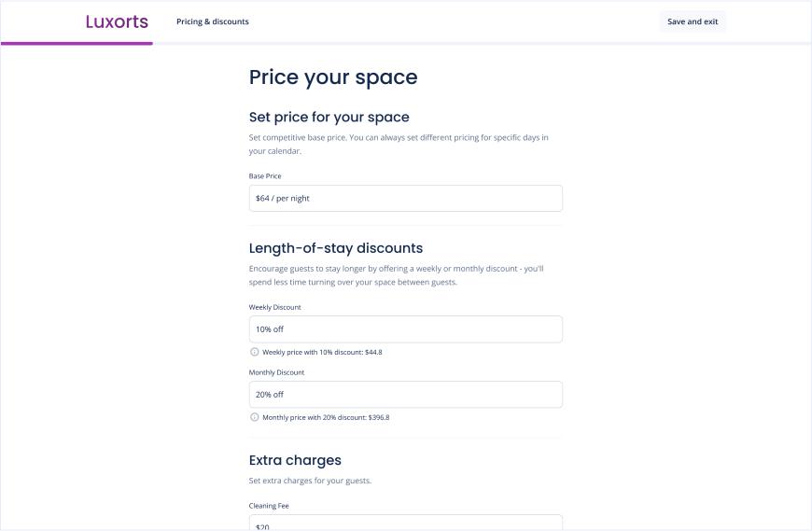Click the purple progress bar under the header

(x=77, y=44)
